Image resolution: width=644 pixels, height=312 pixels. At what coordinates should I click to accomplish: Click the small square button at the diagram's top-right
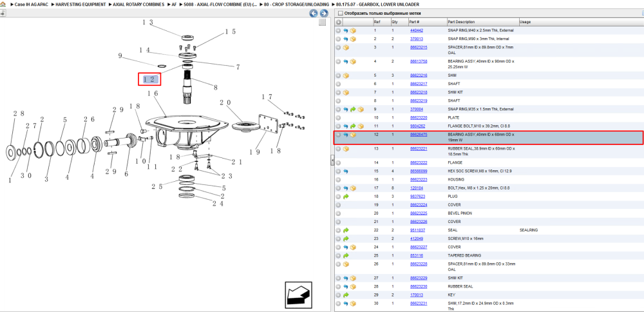click(323, 22)
